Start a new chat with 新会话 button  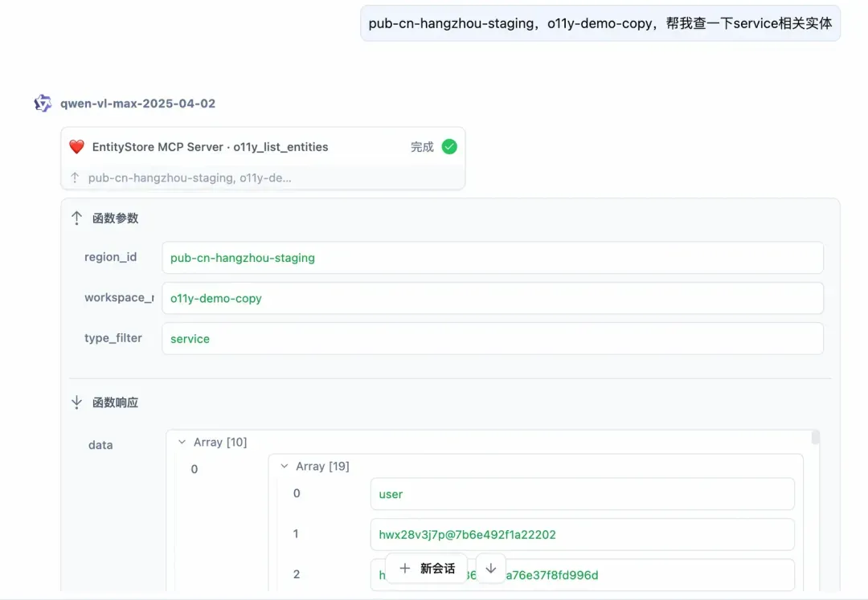click(427, 568)
